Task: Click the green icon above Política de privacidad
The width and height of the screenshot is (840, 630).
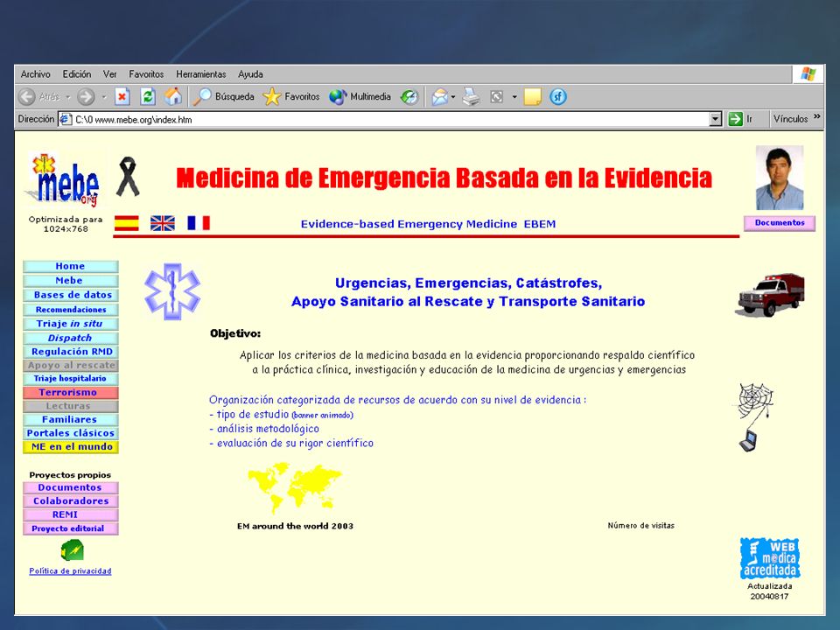Action: coord(72,550)
